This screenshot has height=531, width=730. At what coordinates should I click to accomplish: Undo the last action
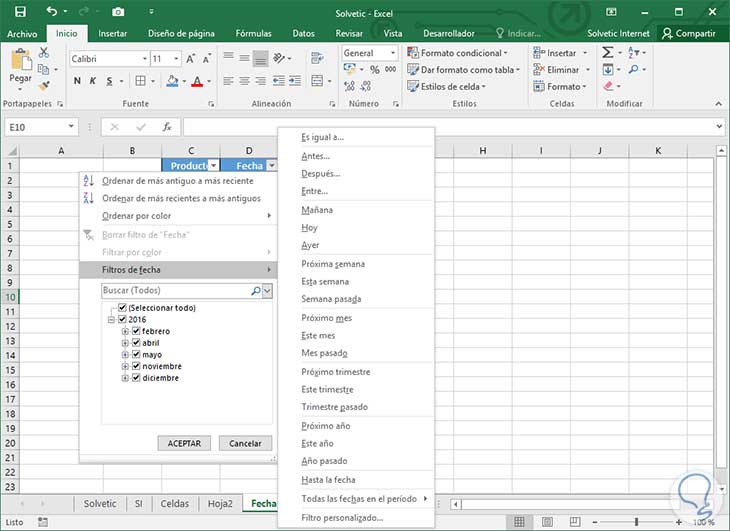tap(52, 11)
